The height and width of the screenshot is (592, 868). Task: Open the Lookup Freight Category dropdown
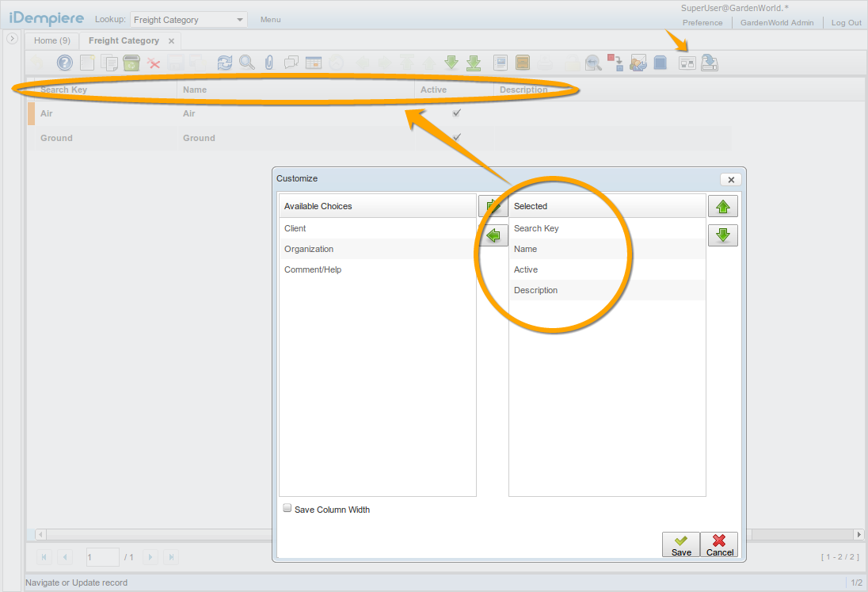pos(240,20)
